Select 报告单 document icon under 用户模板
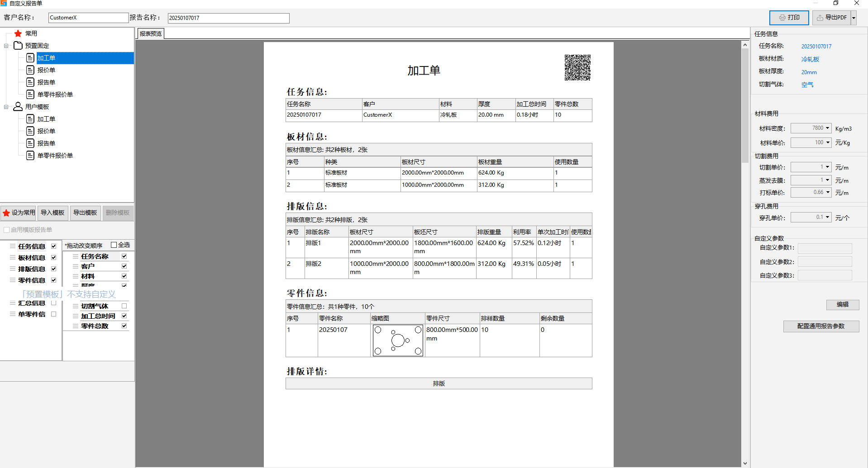Viewport: 868px width, 468px height. pyautogui.click(x=30, y=143)
